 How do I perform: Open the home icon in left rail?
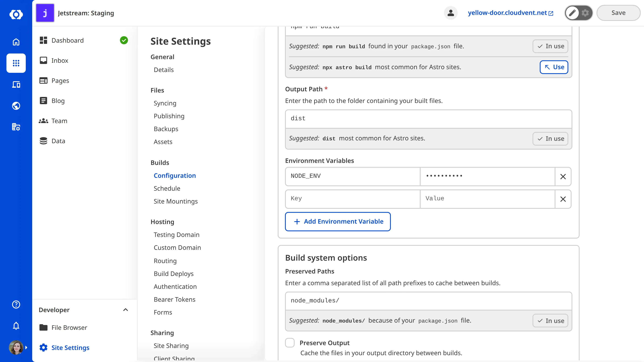click(x=16, y=42)
